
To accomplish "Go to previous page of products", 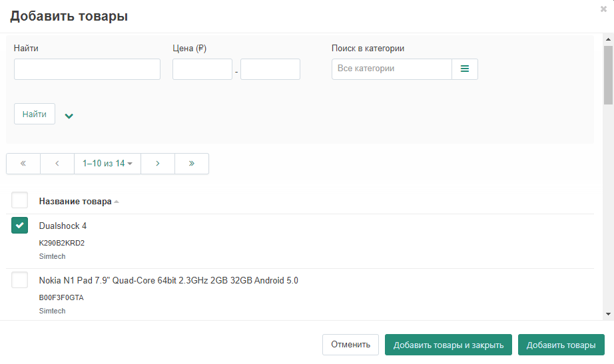I will click(x=57, y=164).
